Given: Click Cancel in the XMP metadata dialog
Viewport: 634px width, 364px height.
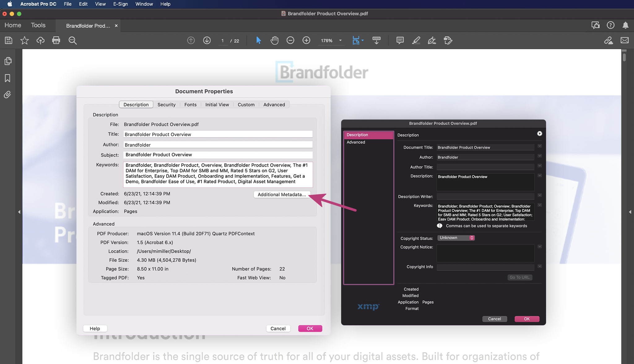Looking at the screenshot, I should click(x=494, y=319).
